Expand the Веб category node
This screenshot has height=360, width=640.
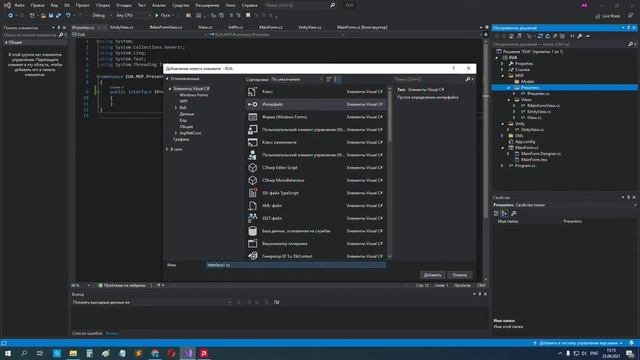(x=176, y=108)
